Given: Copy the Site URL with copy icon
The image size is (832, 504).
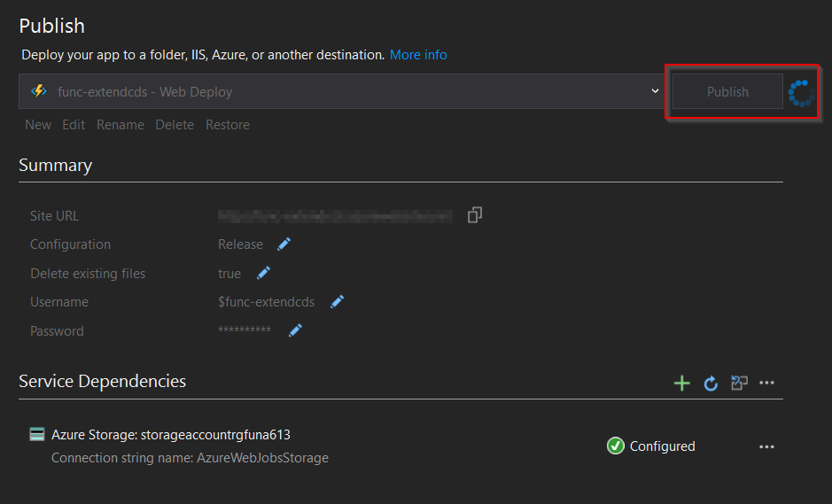Looking at the screenshot, I should click(475, 215).
